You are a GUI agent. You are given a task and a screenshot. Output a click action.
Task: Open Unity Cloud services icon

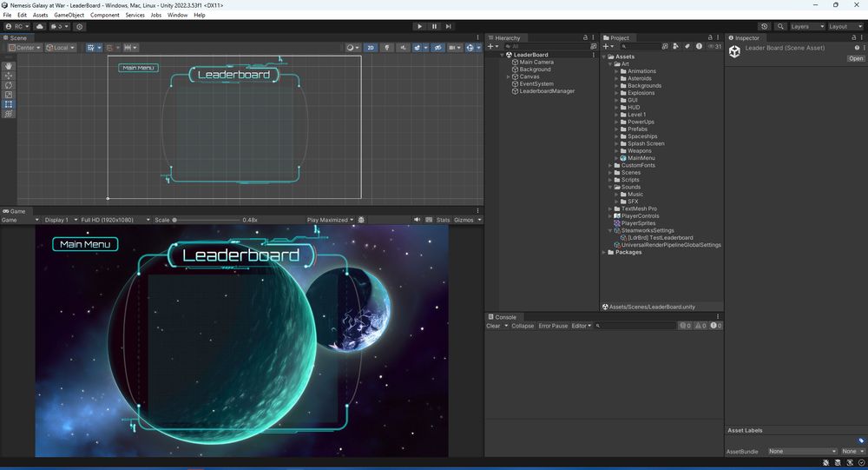point(40,26)
